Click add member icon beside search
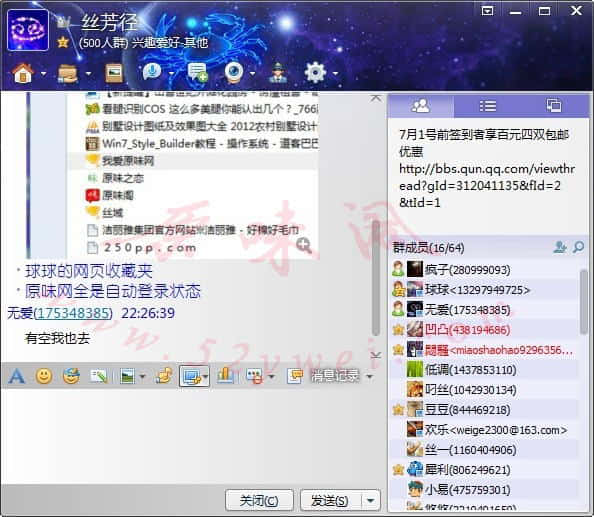Image resolution: width=594 pixels, height=517 pixels. (x=560, y=247)
